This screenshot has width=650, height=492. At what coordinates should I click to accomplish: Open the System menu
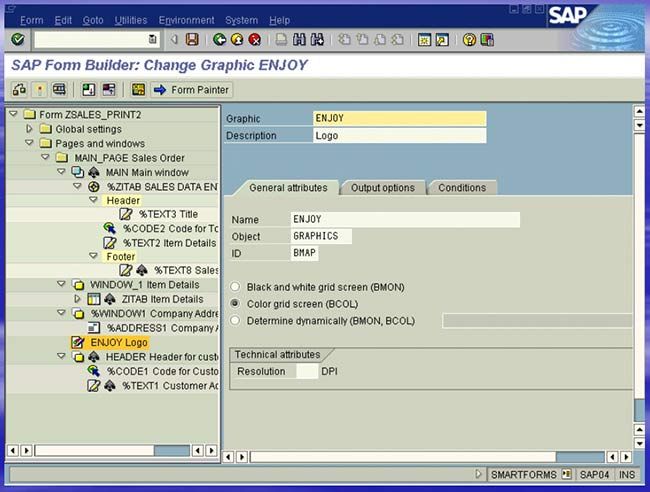click(241, 20)
